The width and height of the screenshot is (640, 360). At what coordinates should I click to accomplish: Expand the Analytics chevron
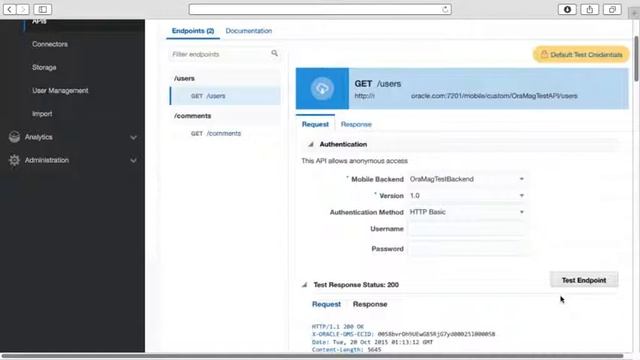133,138
